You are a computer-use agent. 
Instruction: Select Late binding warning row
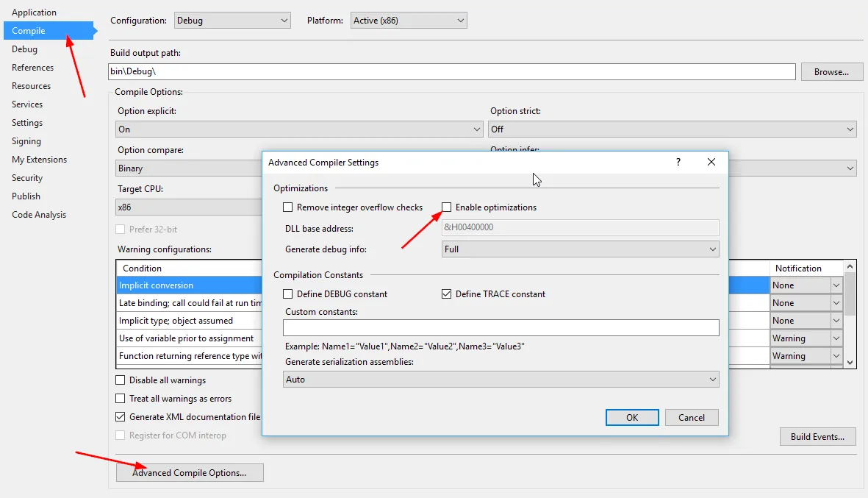tap(189, 303)
